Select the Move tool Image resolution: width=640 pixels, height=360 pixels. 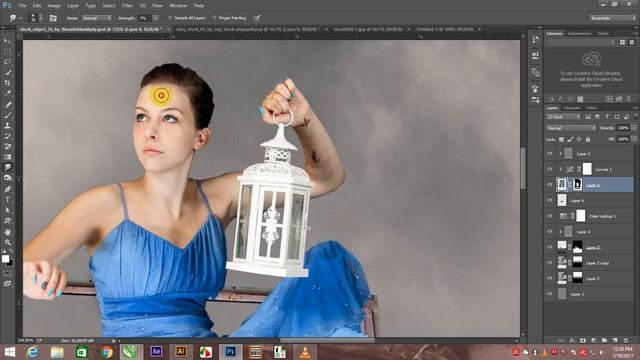pyautogui.click(x=7, y=41)
